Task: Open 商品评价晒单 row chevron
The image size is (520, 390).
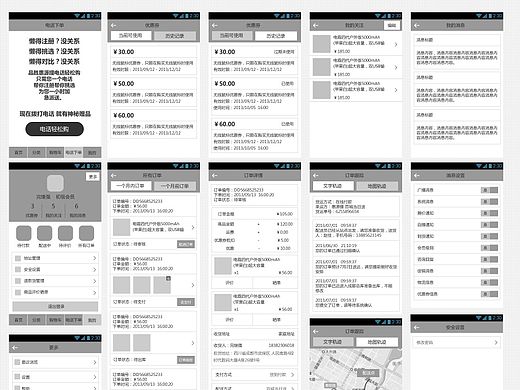Action: 95,292
